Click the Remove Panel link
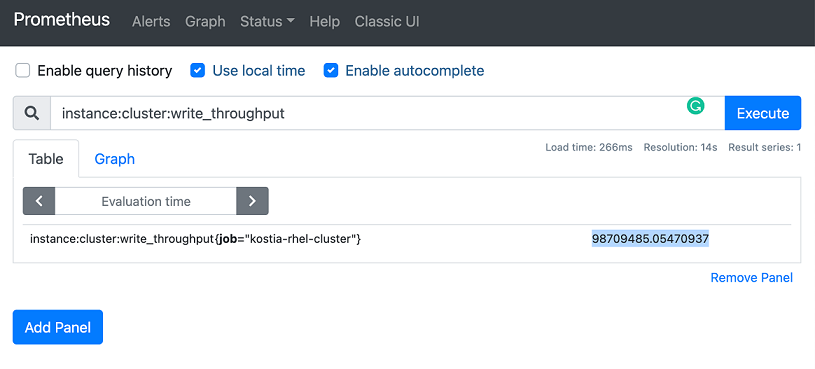Image resolution: width=815 pixels, height=369 pixels. (752, 278)
